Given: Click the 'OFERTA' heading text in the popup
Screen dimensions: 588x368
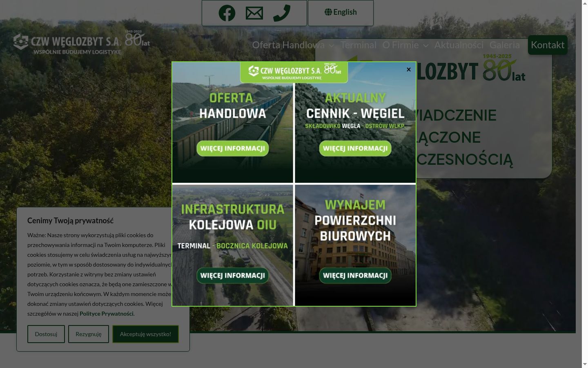Looking at the screenshot, I should tap(232, 98).
